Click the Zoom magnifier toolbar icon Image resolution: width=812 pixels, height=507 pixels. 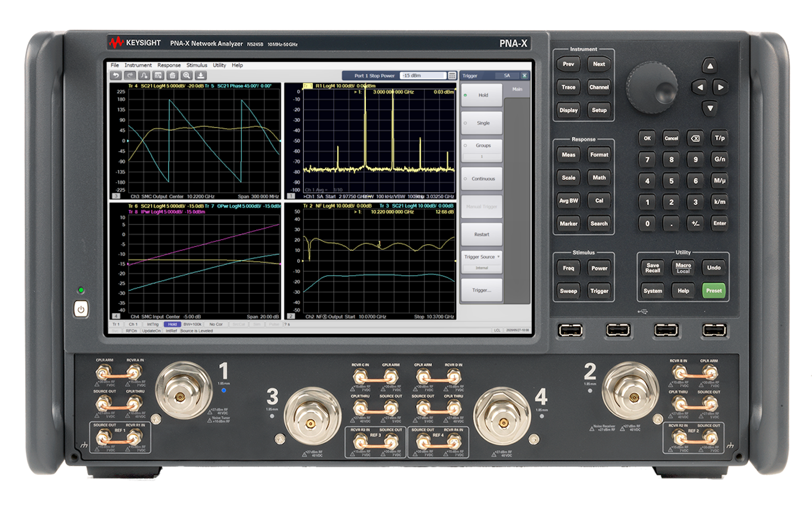(187, 76)
